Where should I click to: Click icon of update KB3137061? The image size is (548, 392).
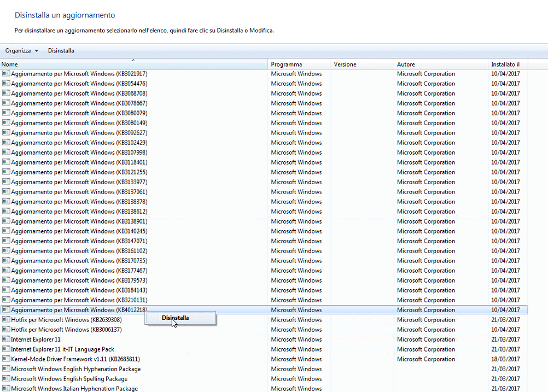(6, 191)
